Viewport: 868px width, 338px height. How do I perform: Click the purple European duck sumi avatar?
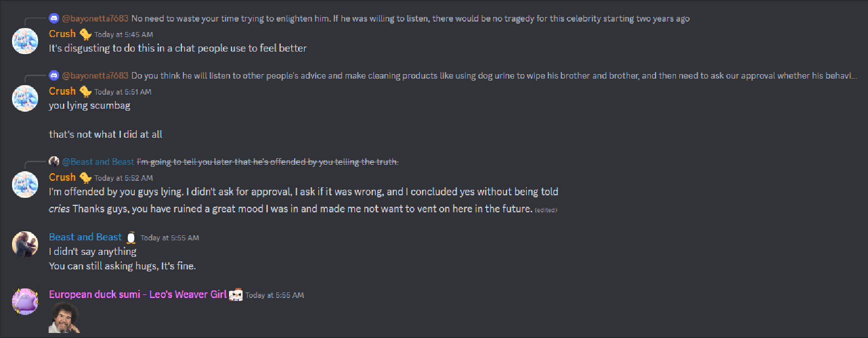coord(25,301)
